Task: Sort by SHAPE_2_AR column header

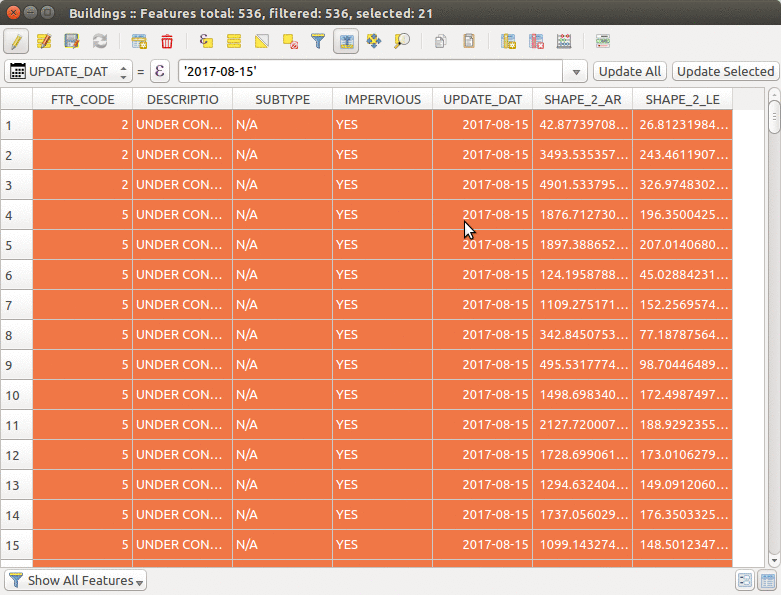Action: point(583,99)
